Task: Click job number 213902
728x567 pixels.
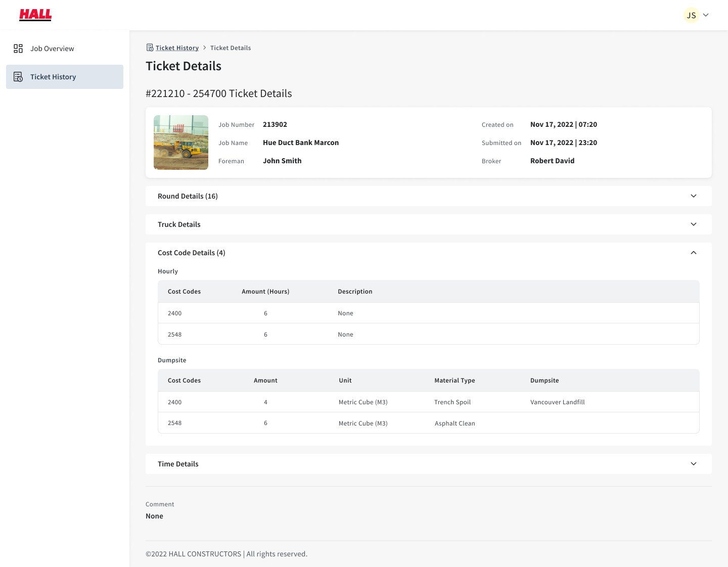Action: pos(275,124)
